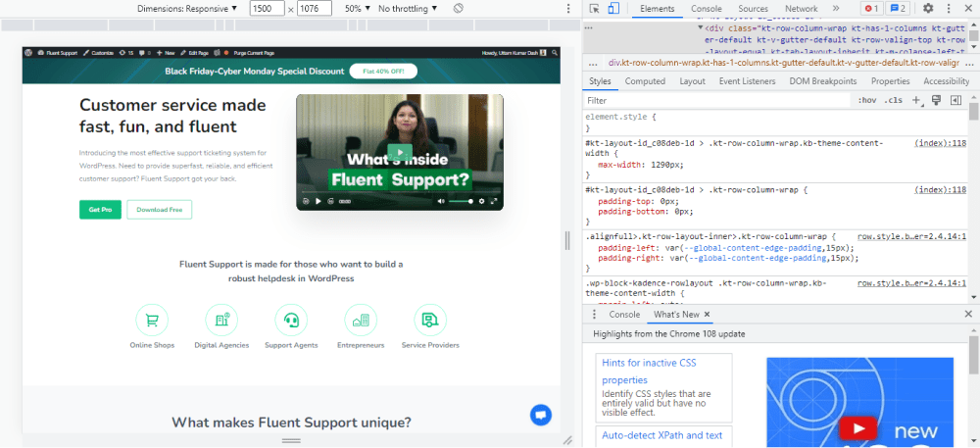Click the WordPress logo in admin bar
980x448 pixels.
point(29,53)
